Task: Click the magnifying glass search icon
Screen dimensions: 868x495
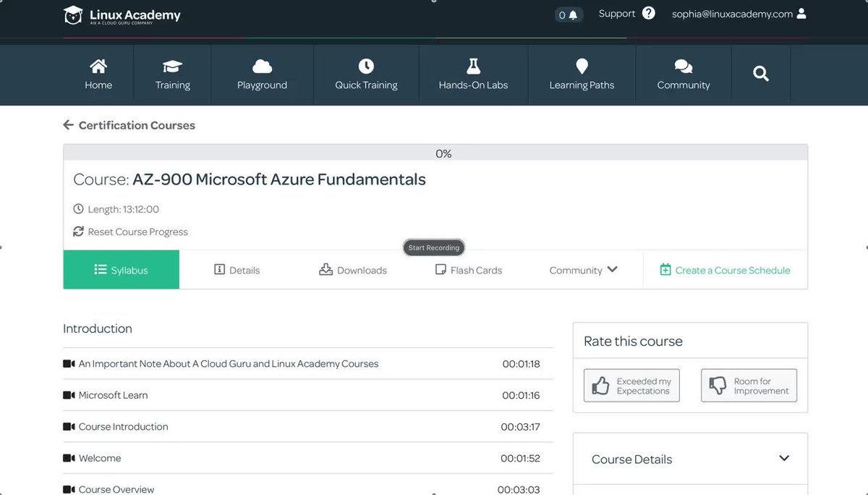Action: pos(761,73)
